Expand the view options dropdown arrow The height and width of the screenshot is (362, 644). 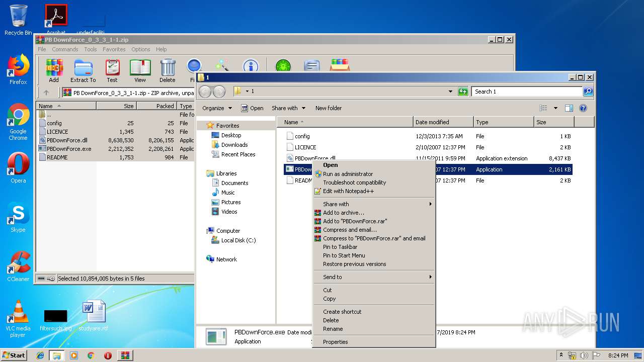tap(555, 108)
